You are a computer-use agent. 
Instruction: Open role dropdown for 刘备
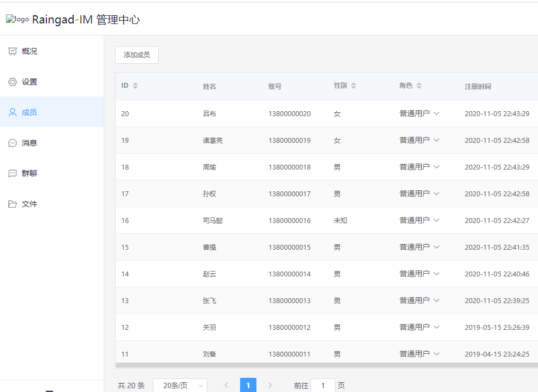tap(419, 354)
